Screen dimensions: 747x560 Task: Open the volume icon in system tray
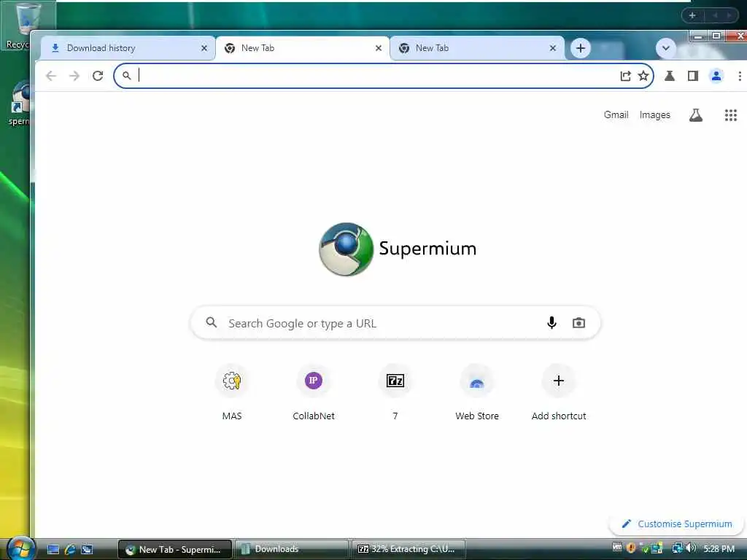[692, 548]
